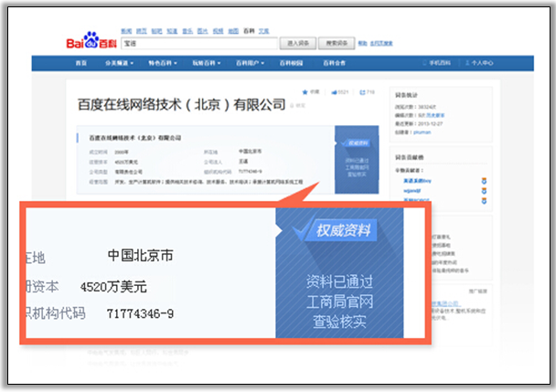Click the infobox heading company name

click(x=134, y=138)
